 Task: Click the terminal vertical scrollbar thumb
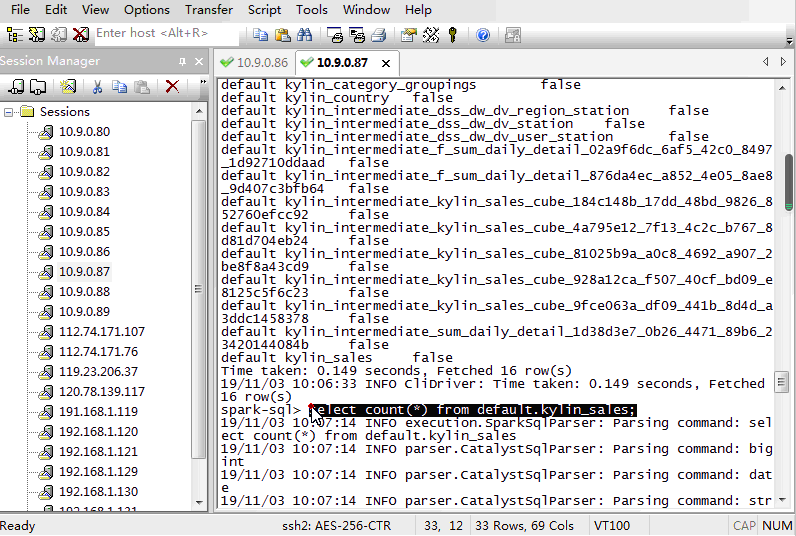click(788, 177)
